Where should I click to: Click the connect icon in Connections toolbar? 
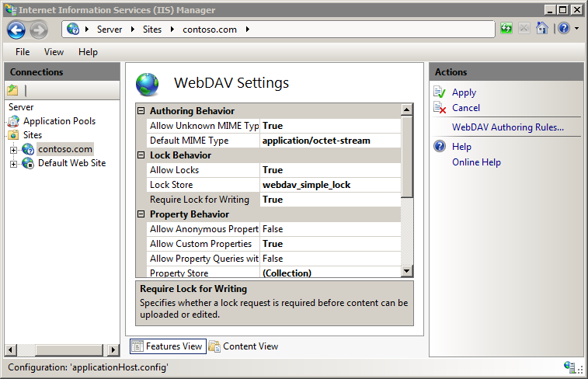pyautogui.click(x=13, y=90)
